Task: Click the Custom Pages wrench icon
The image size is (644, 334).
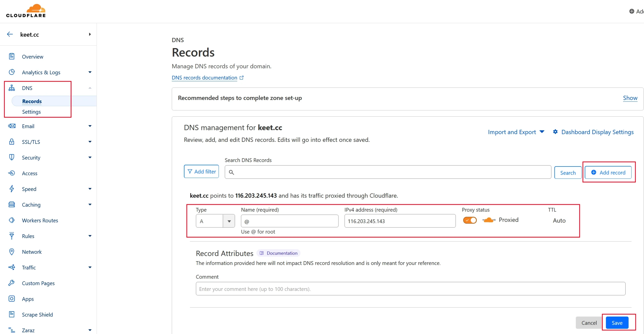Action: 12,283
